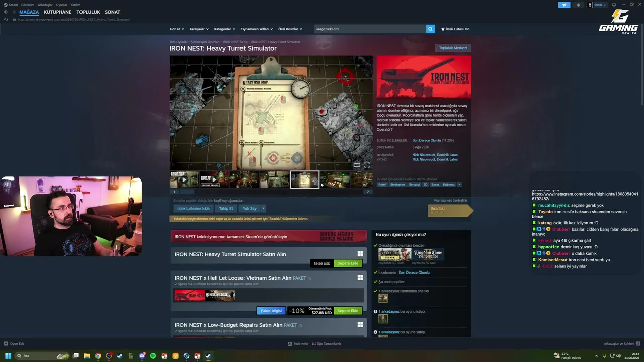This screenshot has height=362, width=644.
Task: Open the weather widget on the taskbar
Action: point(568,356)
